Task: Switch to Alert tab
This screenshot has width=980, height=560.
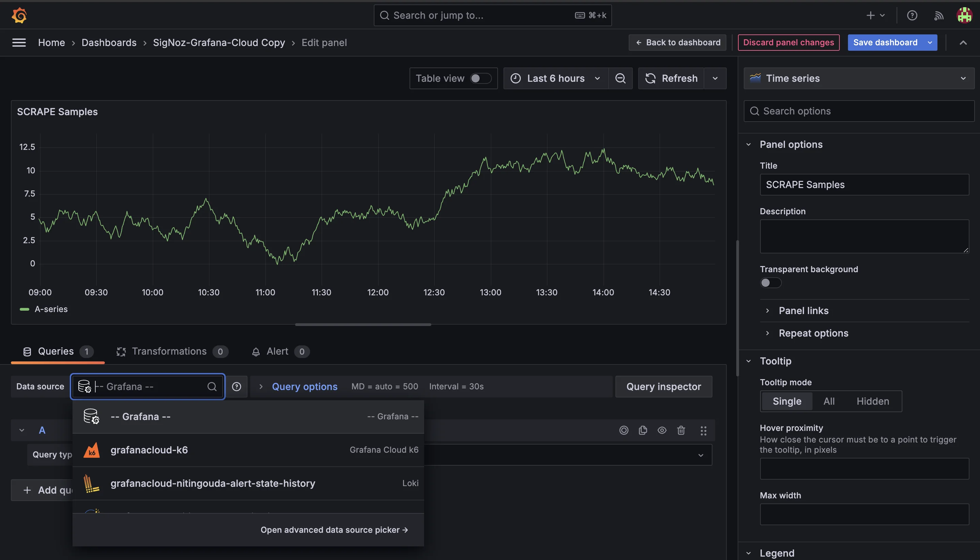Action: [280, 352]
